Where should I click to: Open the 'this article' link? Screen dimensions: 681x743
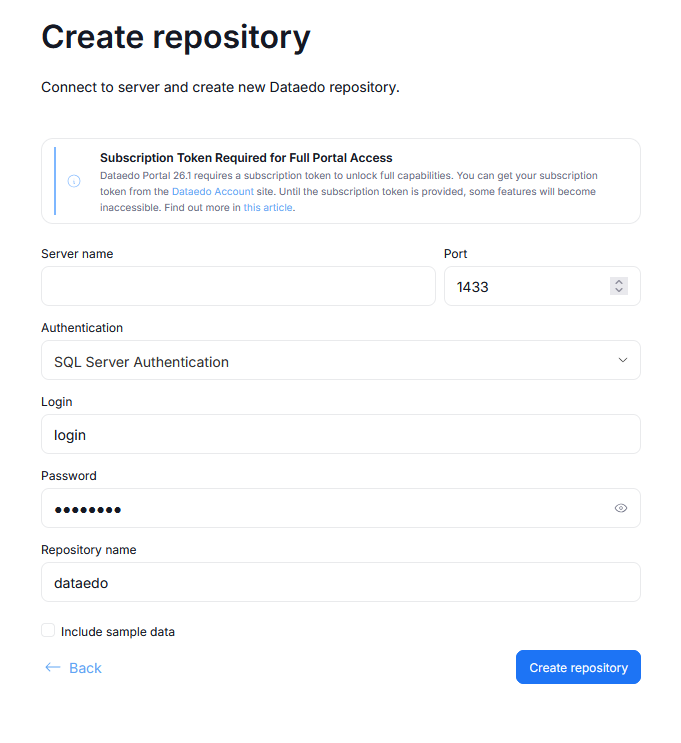pos(268,208)
